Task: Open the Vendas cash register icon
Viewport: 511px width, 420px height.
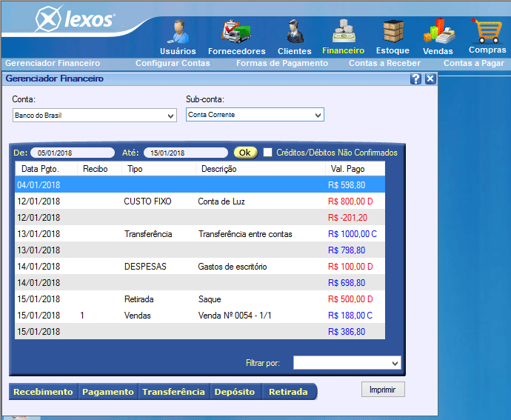Action: [x=439, y=31]
